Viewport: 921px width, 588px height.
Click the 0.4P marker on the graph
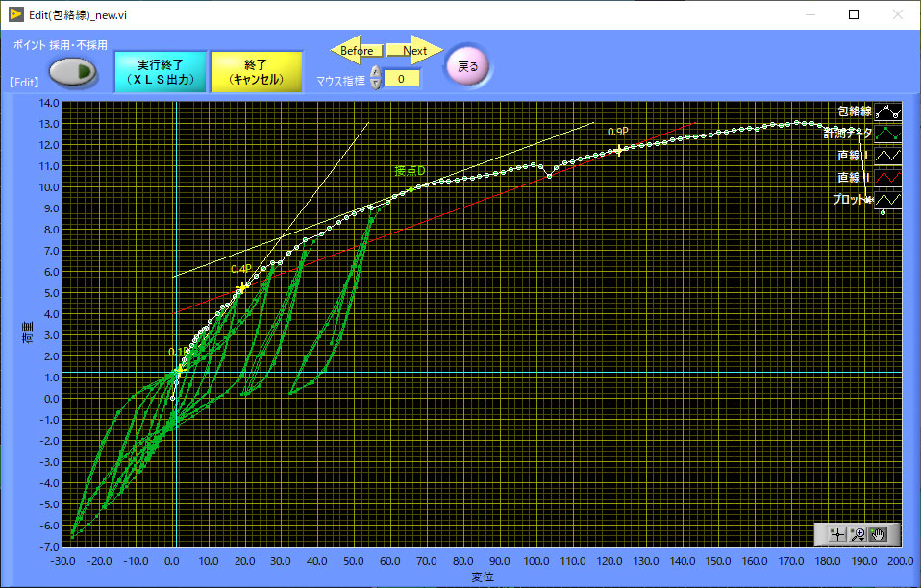(x=243, y=286)
